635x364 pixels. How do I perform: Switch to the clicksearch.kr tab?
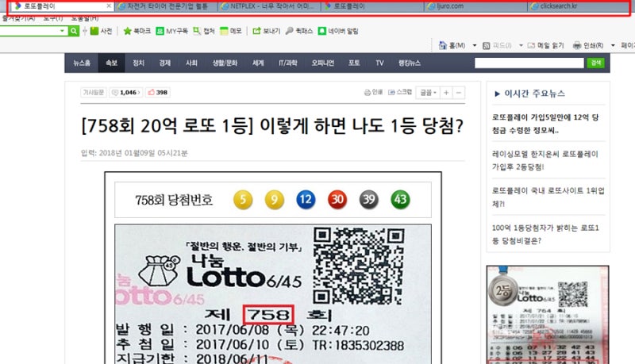pyautogui.click(x=579, y=6)
